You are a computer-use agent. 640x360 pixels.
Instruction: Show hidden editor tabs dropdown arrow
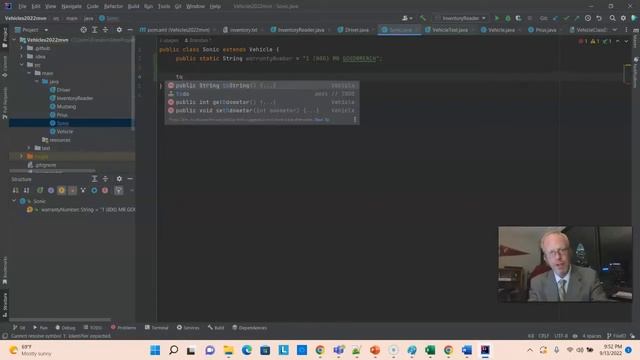[x=615, y=30]
